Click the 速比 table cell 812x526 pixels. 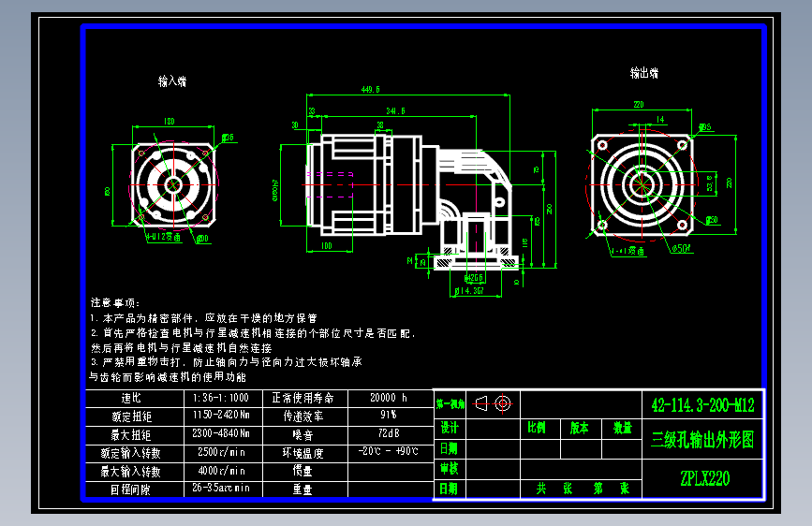(134, 398)
